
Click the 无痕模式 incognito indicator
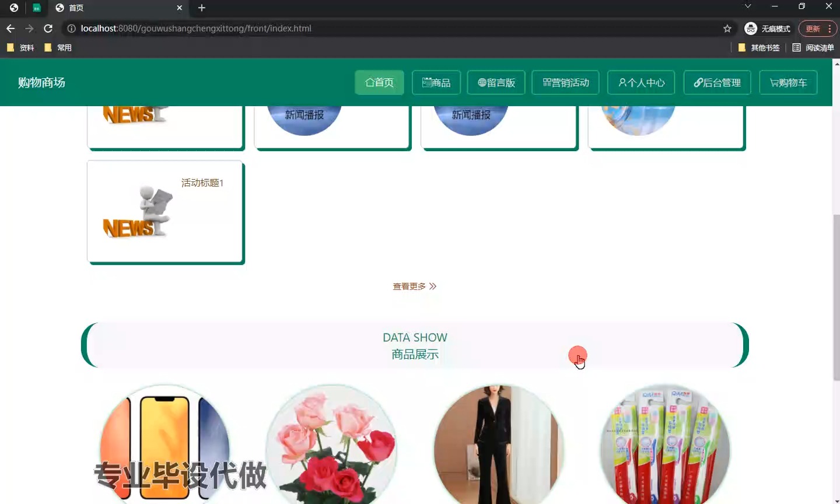[x=768, y=29]
